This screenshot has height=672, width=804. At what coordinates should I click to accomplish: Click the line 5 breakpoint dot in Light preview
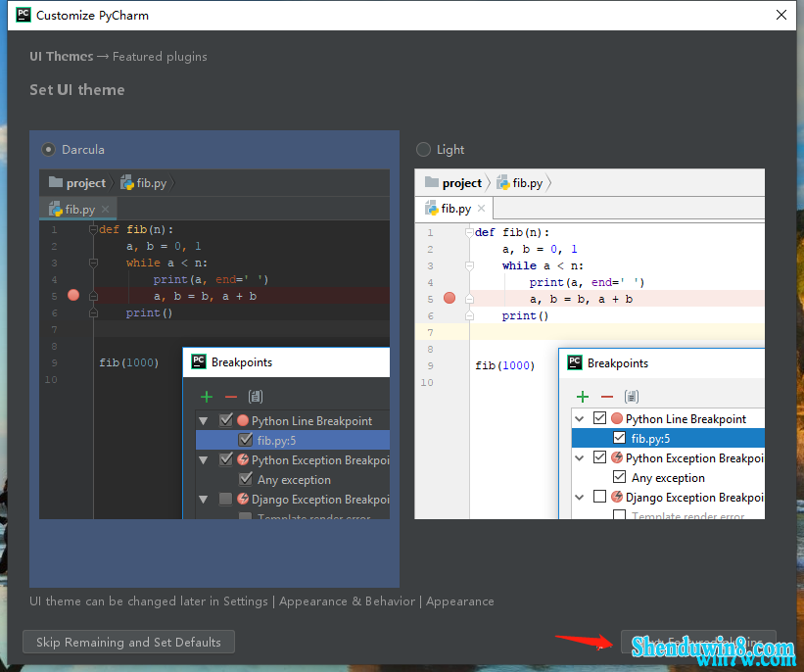(x=449, y=298)
